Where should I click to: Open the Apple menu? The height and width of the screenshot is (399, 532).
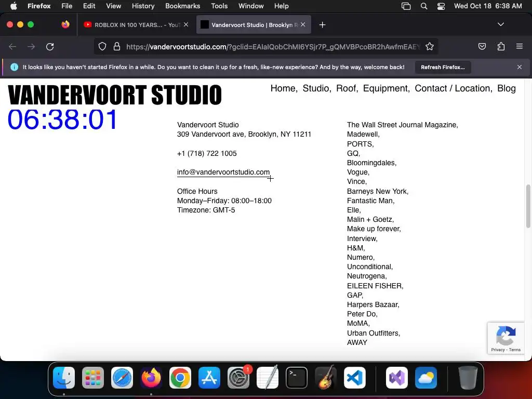point(14,6)
